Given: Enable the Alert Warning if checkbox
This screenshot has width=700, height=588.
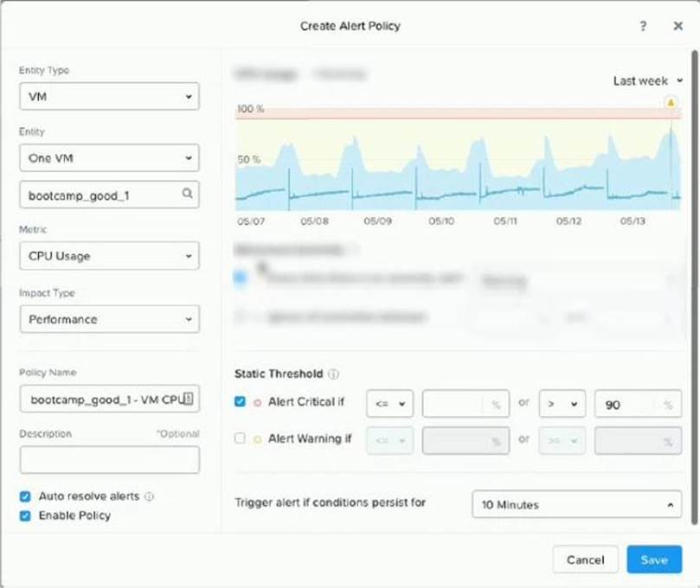Looking at the screenshot, I should pos(241,438).
